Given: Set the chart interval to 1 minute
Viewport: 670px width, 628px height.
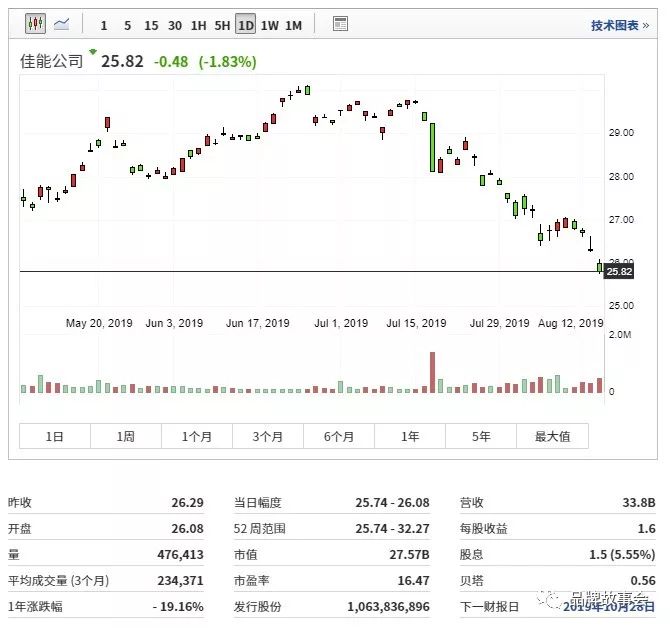Looking at the screenshot, I should [104, 25].
